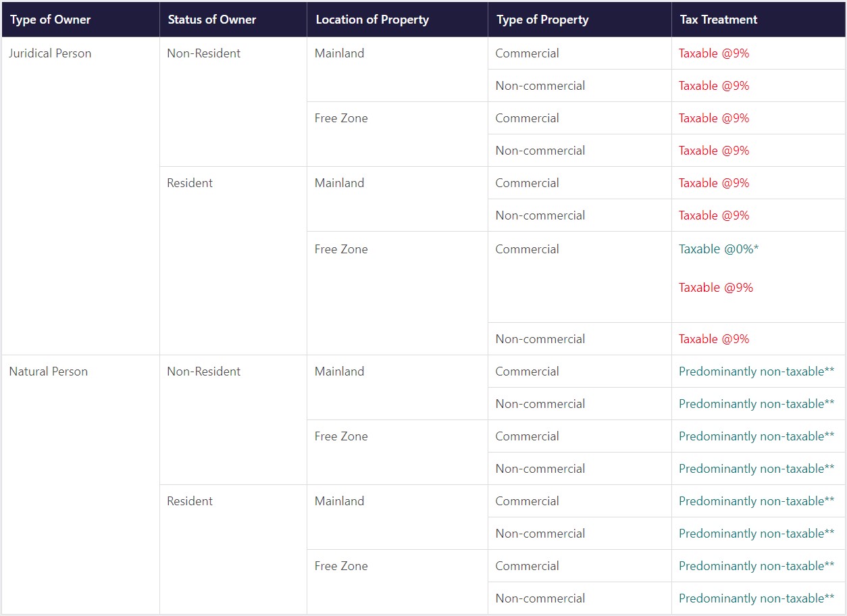Image resolution: width=847 pixels, height=616 pixels.
Task: Select the topmost Predominantly non-taxable** entry
Action: (756, 371)
